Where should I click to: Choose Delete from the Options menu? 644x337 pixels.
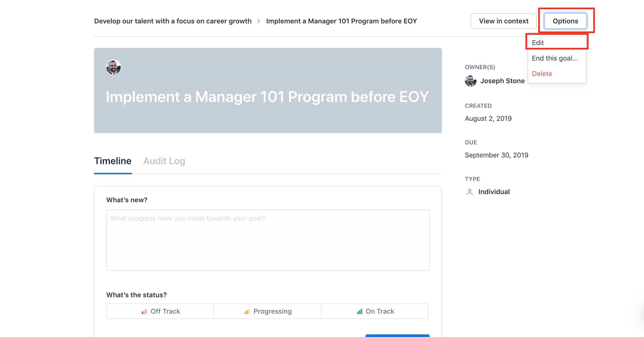[x=557, y=74]
